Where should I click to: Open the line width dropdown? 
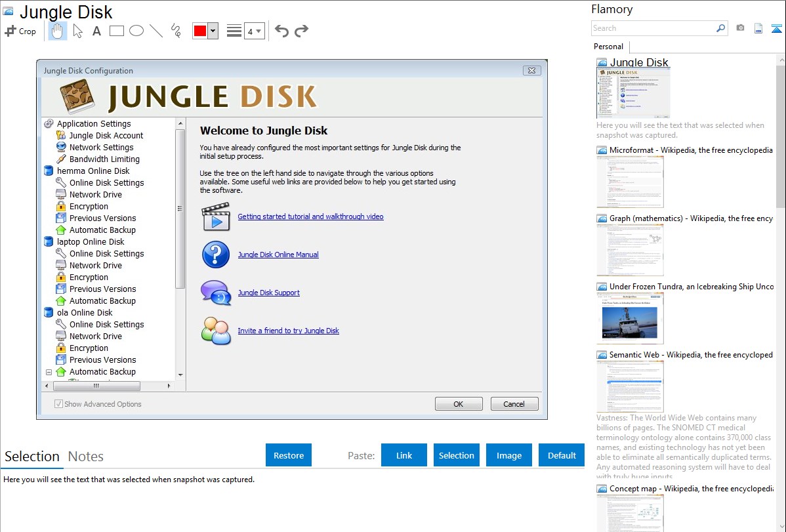(x=255, y=31)
